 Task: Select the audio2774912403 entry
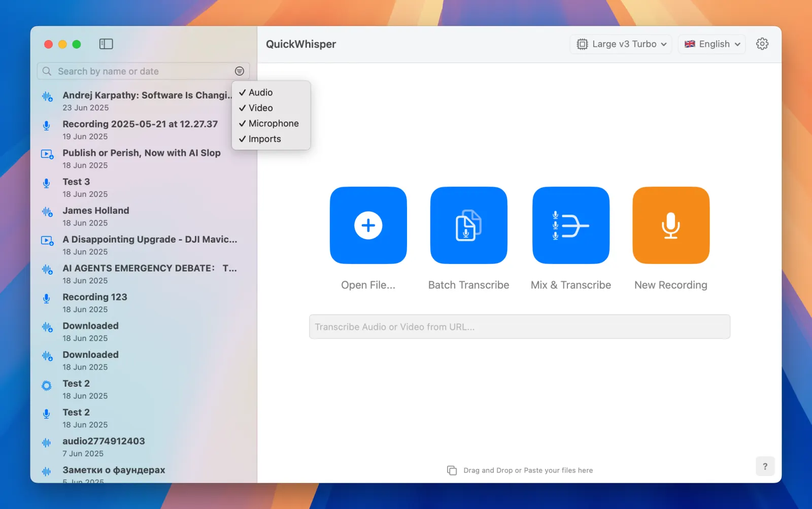tap(144, 447)
